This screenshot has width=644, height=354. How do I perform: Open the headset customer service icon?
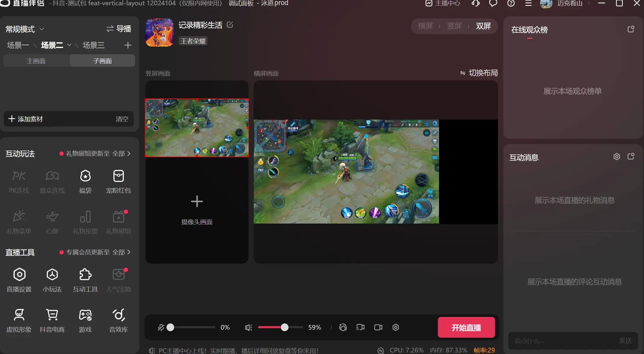(x=476, y=3)
